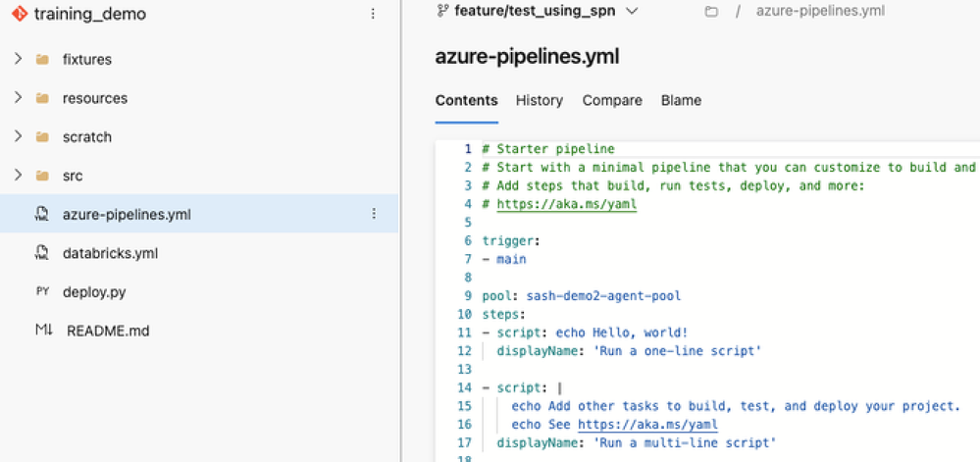Click the azure-pipelines.yml file icon in tree
980x462 pixels.
[x=42, y=215]
